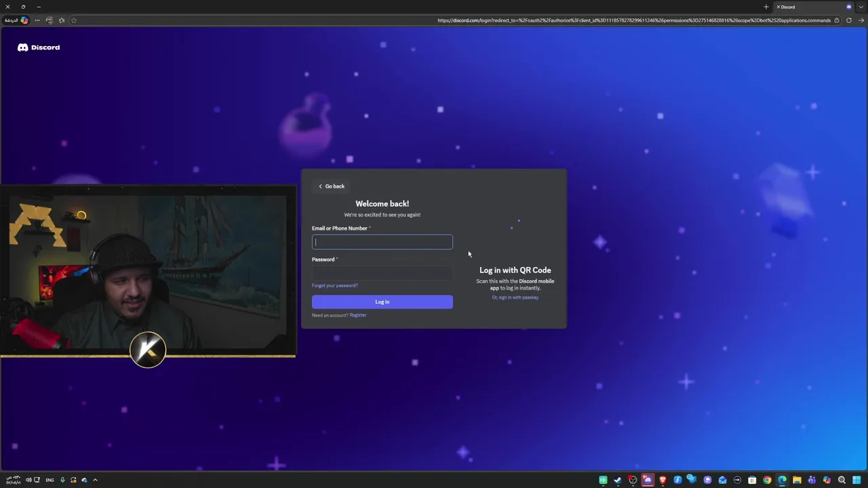Open the green waveform audio app on taskbar
Image resolution: width=868 pixels, height=488 pixels.
coord(603,480)
